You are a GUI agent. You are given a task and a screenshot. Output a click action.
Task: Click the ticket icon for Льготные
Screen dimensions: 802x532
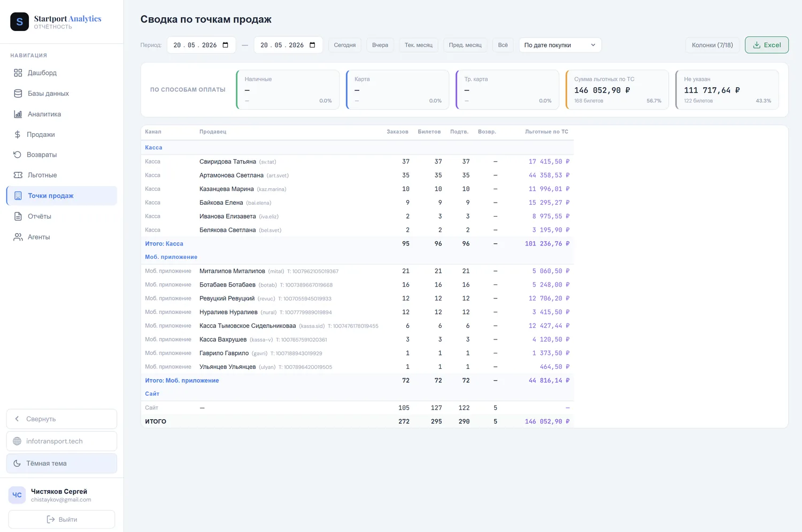point(18,175)
